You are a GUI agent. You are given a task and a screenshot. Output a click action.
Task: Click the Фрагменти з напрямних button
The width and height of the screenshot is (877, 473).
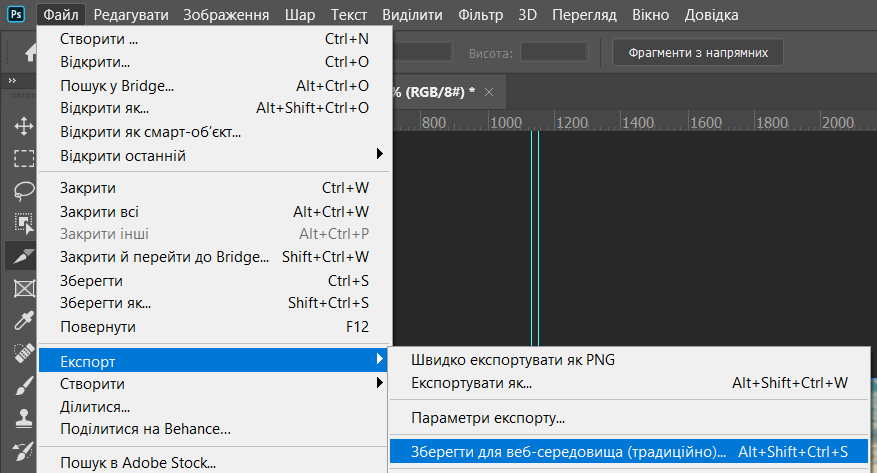click(x=698, y=53)
